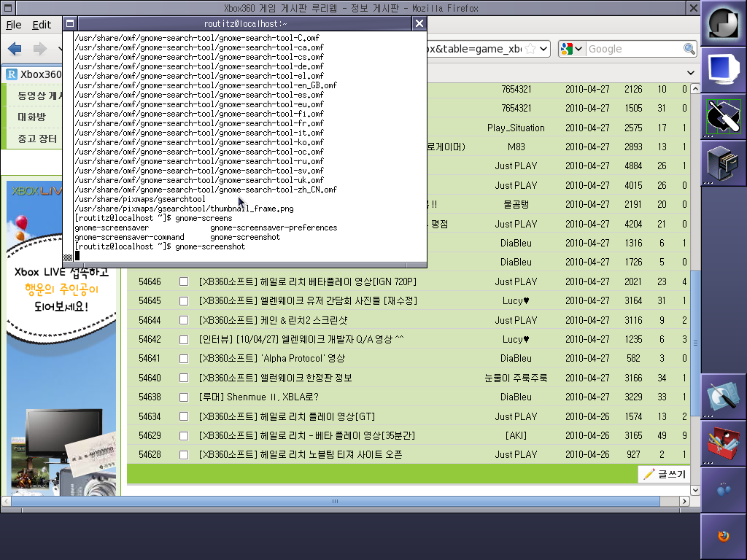747x560 pixels.
Task: Open the 중고 장터 sidebar menu item
Action: pos(37,139)
